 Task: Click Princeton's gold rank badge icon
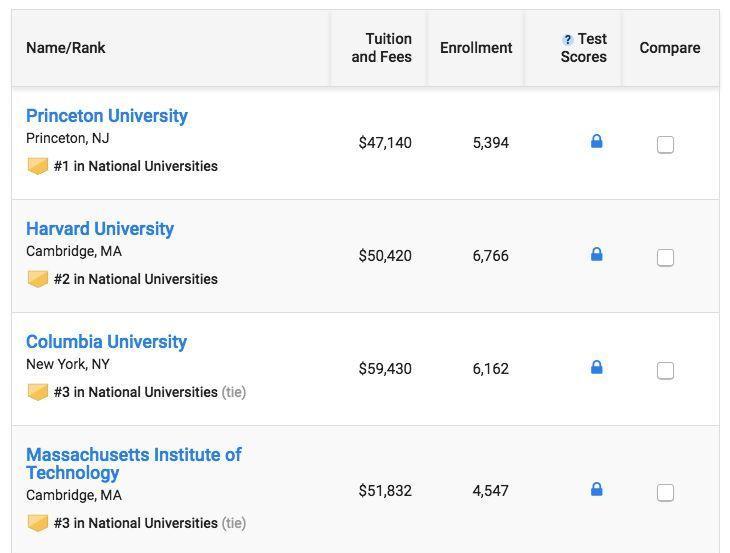38,166
